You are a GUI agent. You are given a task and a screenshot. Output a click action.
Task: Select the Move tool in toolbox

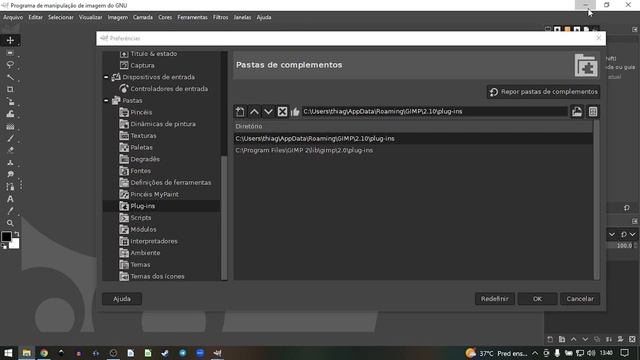[10, 40]
